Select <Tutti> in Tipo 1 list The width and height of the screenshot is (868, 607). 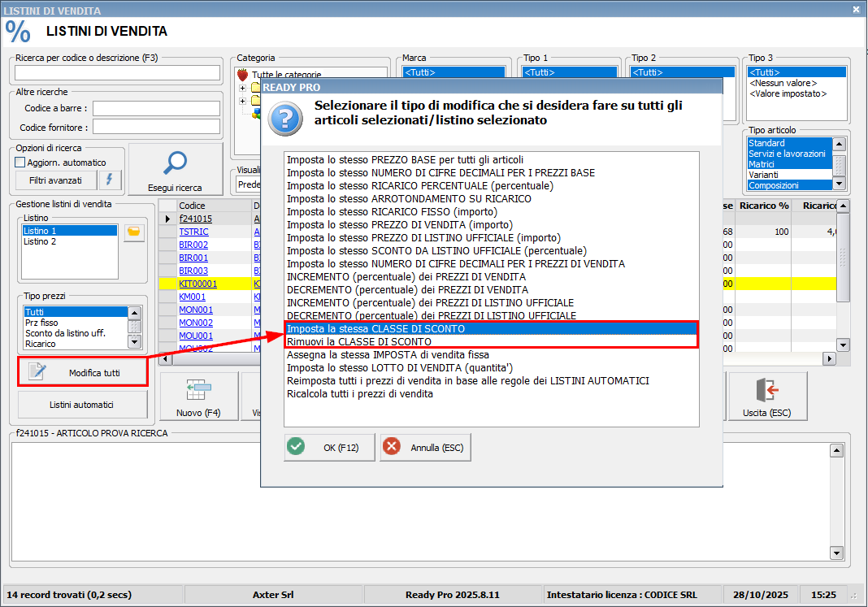571,72
